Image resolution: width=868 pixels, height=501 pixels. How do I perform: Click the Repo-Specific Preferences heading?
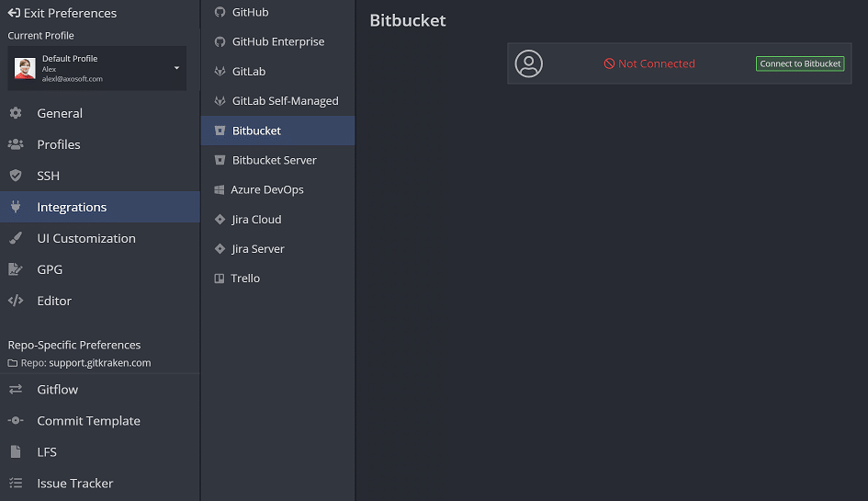point(74,345)
